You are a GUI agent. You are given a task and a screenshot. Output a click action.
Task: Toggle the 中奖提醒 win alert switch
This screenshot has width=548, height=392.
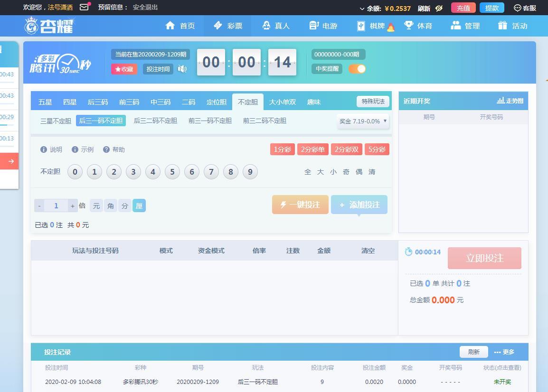[357, 69]
